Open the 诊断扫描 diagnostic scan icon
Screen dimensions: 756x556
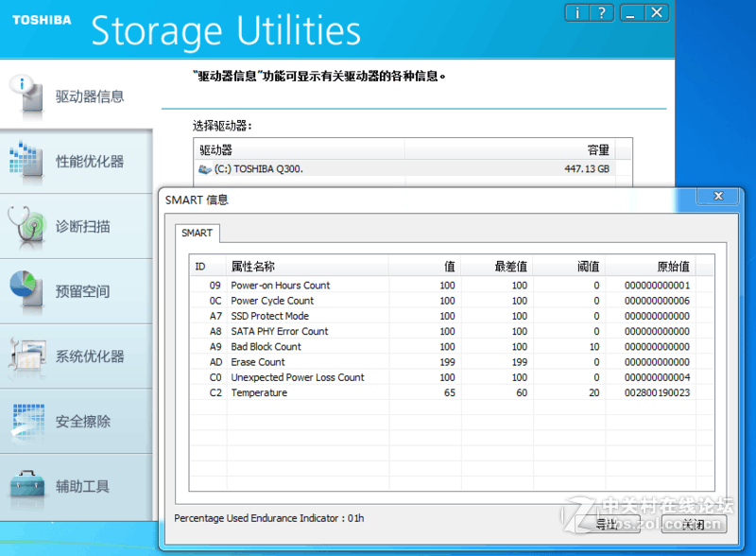[x=25, y=225]
